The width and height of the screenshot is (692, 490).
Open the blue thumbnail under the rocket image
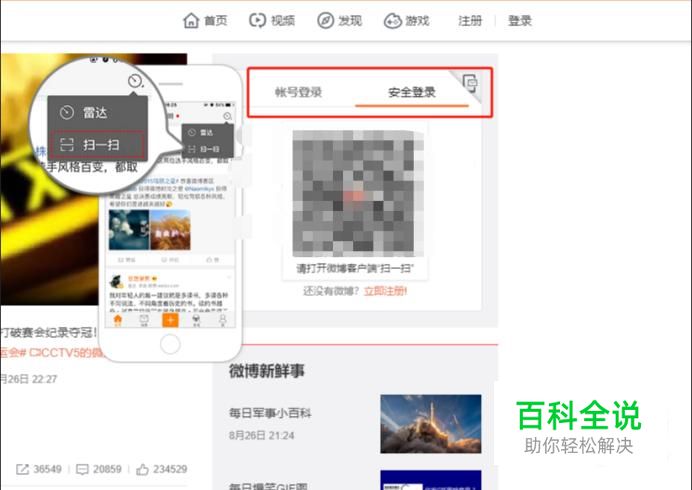coord(431,480)
